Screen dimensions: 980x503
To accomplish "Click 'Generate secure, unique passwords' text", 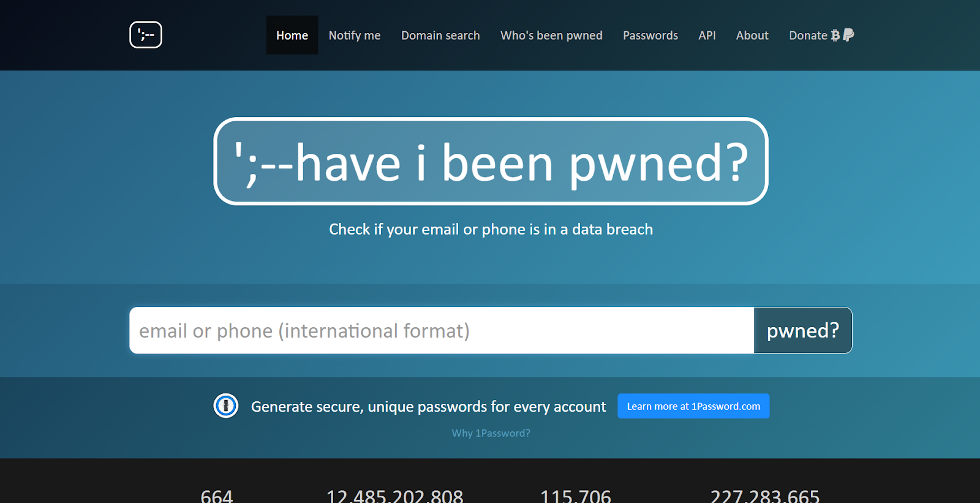I will (428, 407).
